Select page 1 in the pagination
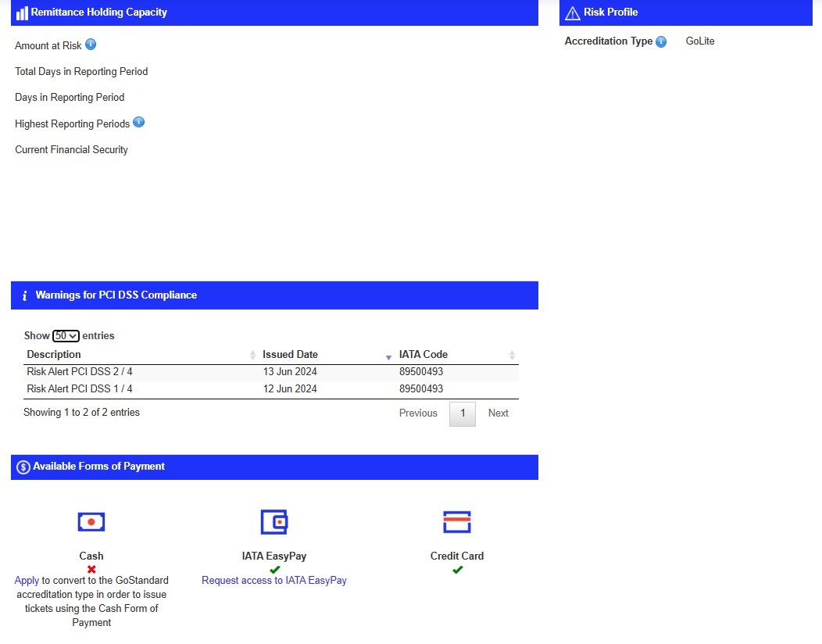The height and width of the screenshot is (644, 822). click(463, 413)
